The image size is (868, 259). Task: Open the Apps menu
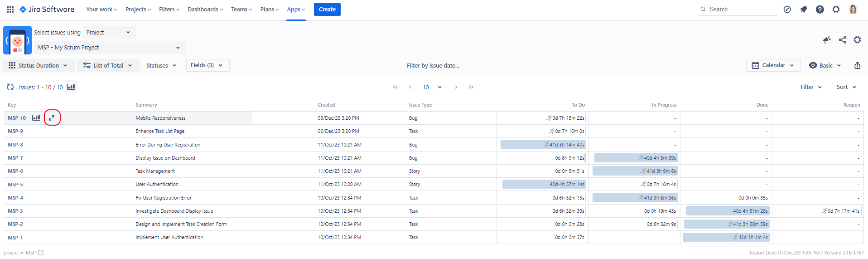(296, 10)
